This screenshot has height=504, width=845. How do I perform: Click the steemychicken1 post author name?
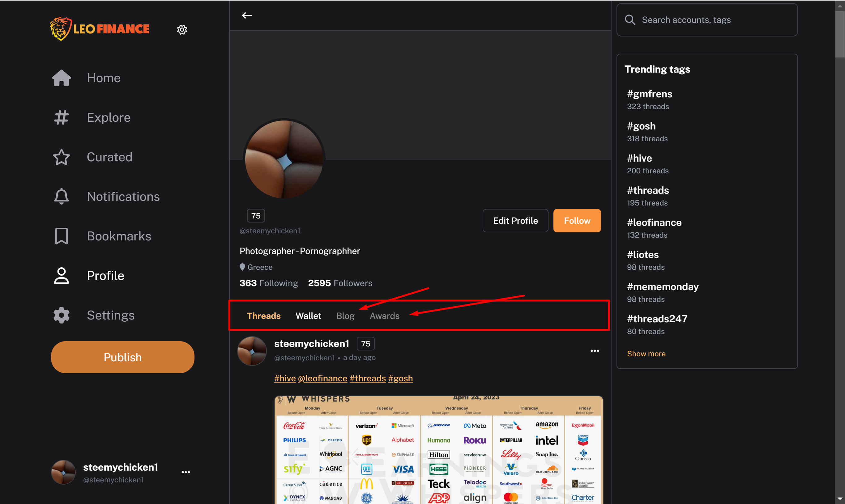pyautogui.click(x=312, y=344)
